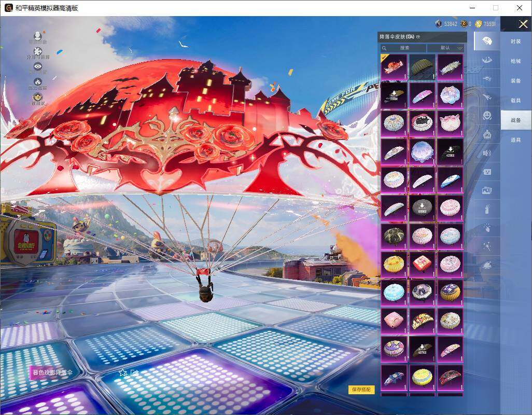Screen dimensions: 532x415
Task: Select the 战备 tab
Action: point(516,120)
